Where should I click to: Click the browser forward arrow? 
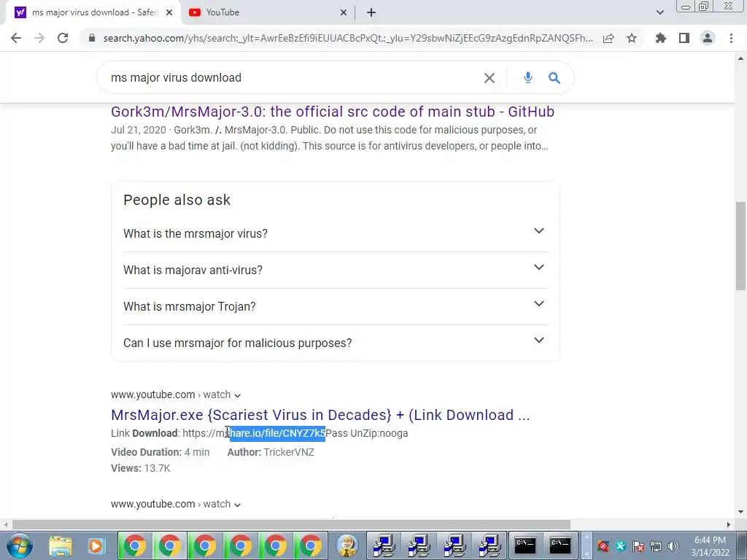click(39, 38)
